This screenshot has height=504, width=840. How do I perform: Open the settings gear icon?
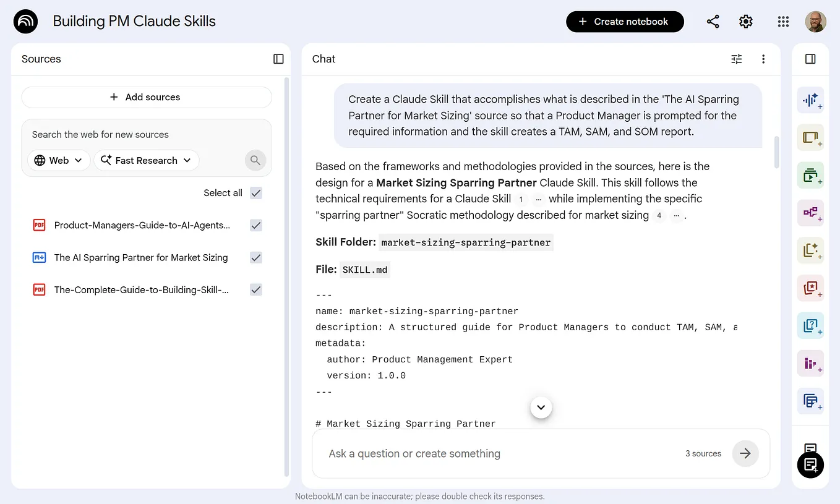746,22
